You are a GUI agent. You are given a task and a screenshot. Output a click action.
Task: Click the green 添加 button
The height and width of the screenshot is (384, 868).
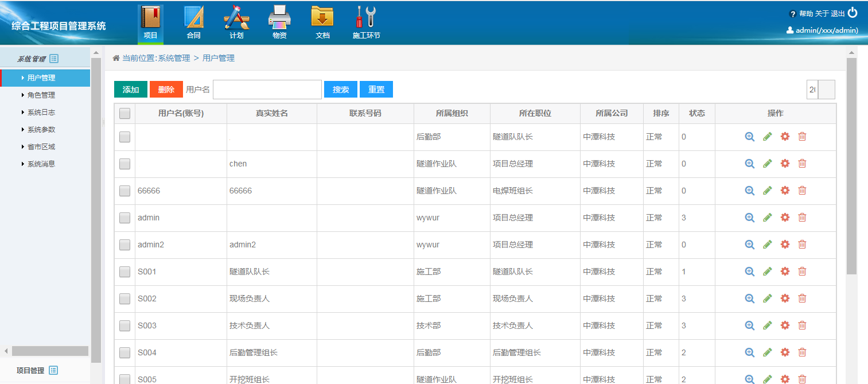pos(131,90)
